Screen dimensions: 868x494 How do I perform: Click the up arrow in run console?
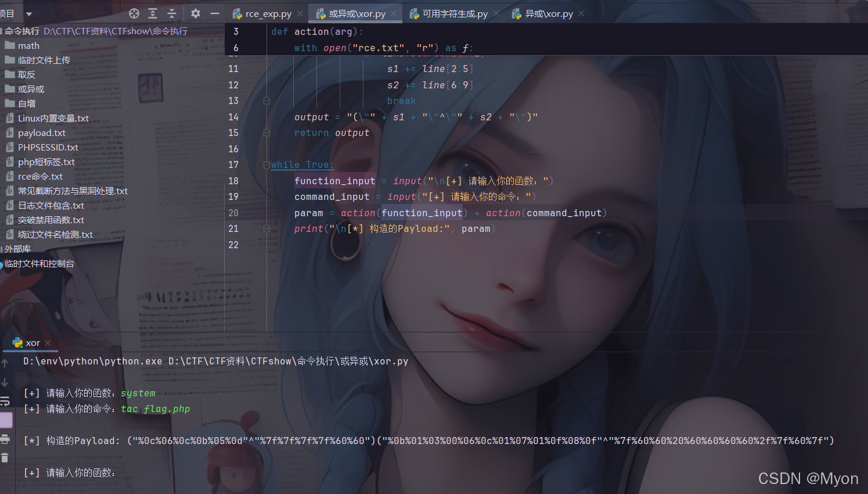click(x=5, y=363)
